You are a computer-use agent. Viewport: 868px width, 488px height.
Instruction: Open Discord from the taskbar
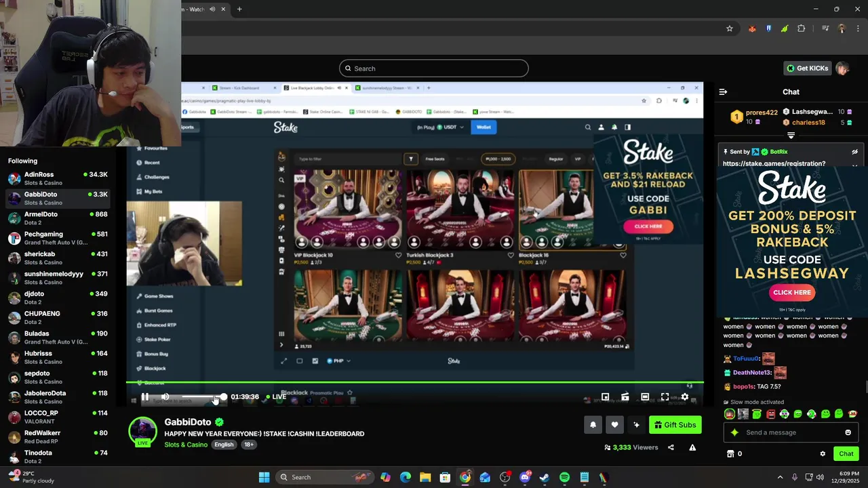click(524, 477)
